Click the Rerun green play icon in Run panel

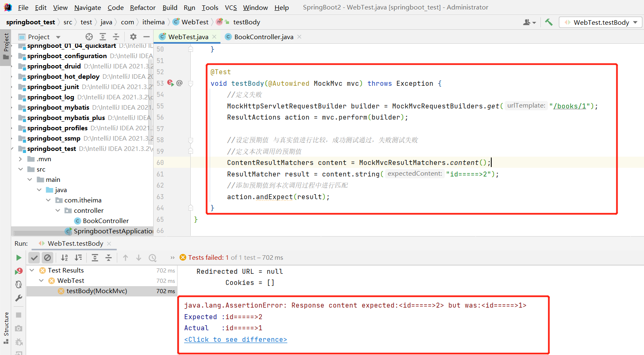19,258
